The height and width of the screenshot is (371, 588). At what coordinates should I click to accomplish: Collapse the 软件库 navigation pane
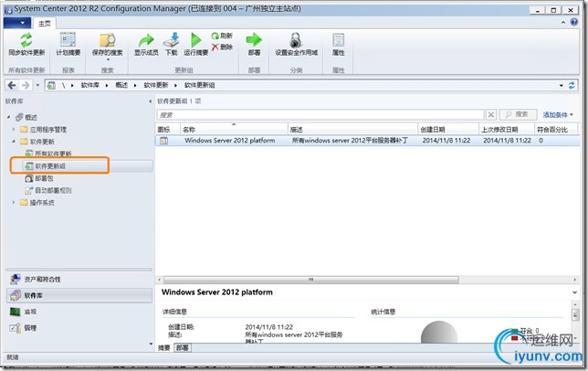pos(151,101)
